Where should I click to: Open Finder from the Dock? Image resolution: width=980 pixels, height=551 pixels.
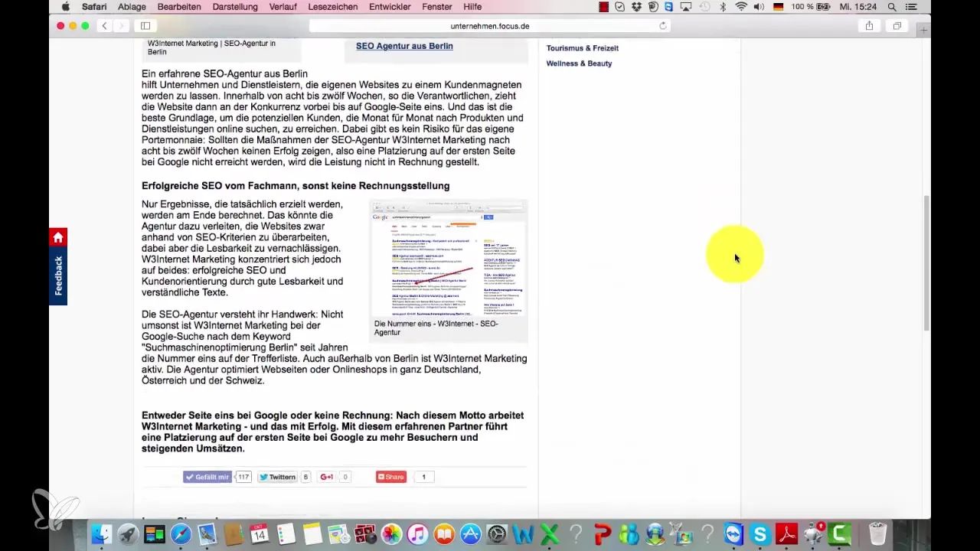point(102,533)
